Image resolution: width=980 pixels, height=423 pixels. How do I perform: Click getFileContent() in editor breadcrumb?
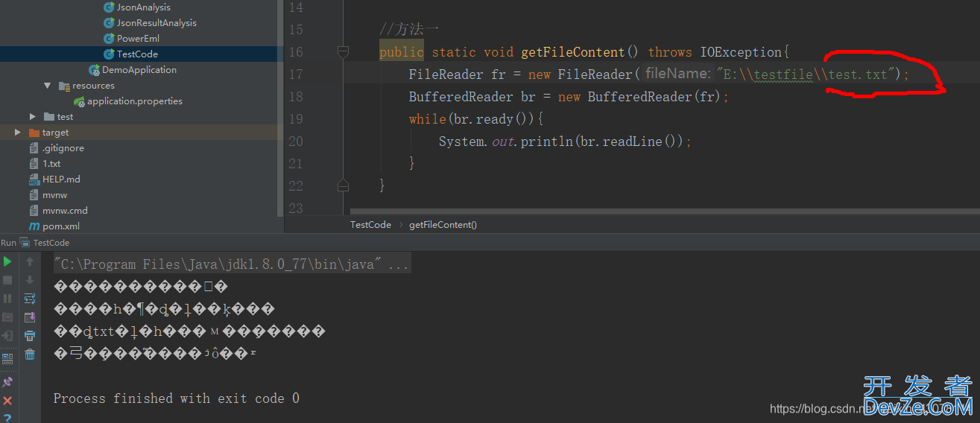click(443, 224)
